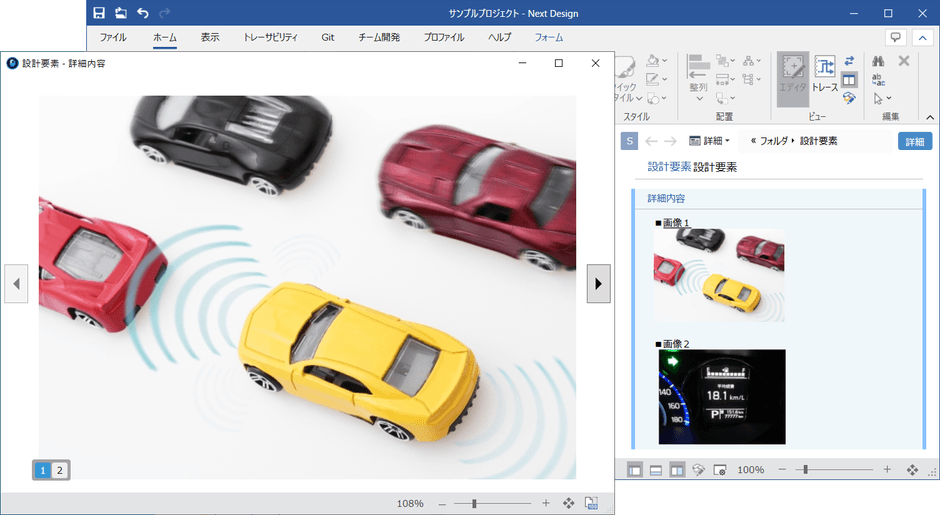Click the blue 詳細 button
The height and width of the screenshot is (515, 940).
914,141
